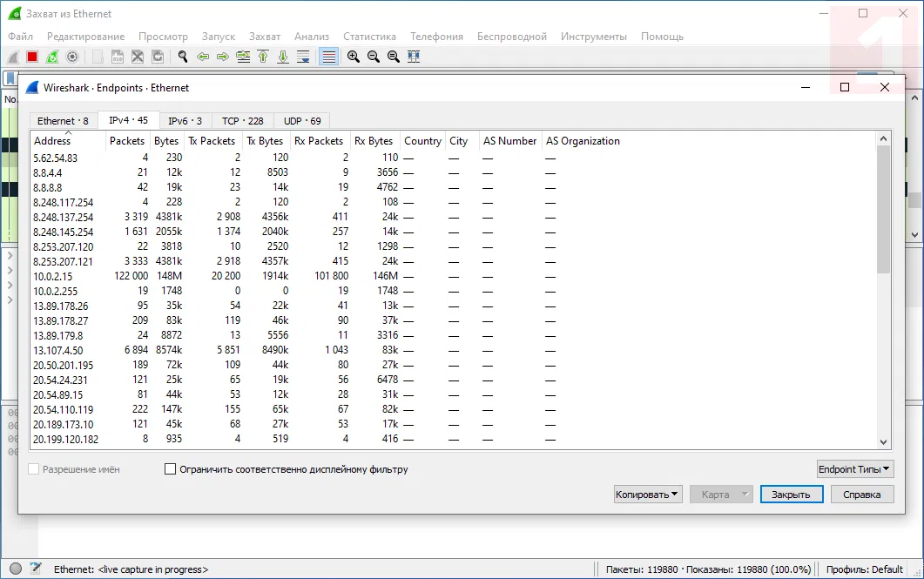The height and width of the screenshot is (579, 924).
Task: Jump to last packet down-arrow icon
Action: (x=283, y=57)
